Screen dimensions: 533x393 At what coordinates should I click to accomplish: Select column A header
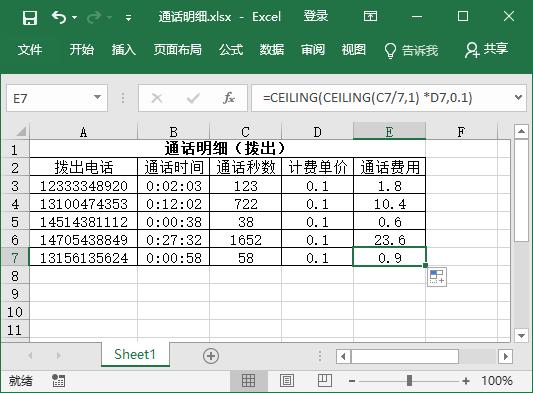pyautogui.click(x=83, y=132)
